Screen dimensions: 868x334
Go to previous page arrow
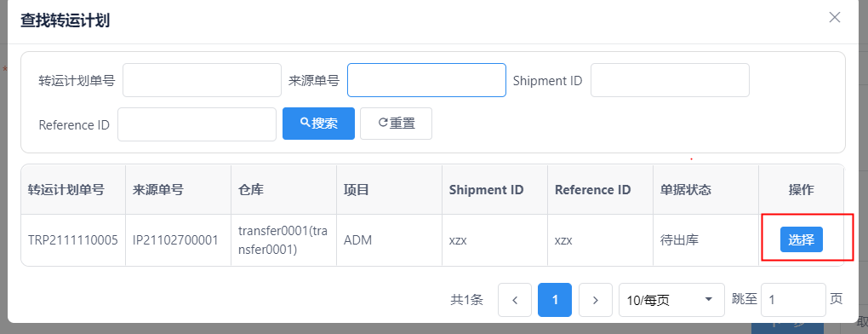(x=515, y=300)
